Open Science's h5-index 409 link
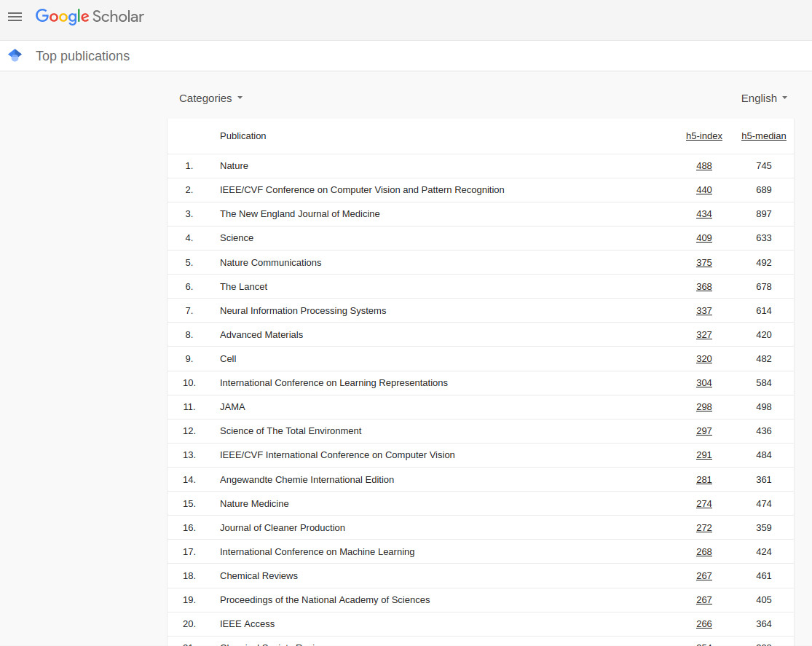The width and height of the screenshot is (812, 646). click(703, 238)
